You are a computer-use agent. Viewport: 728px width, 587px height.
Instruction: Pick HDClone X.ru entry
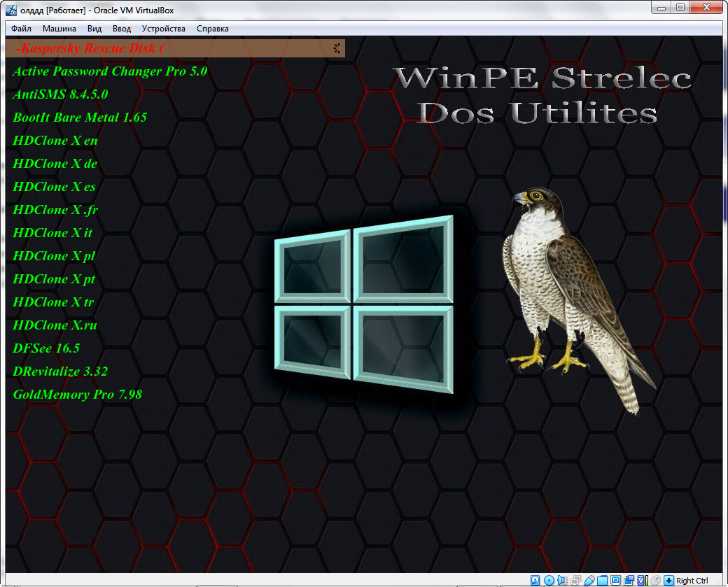tap(55, 325)
